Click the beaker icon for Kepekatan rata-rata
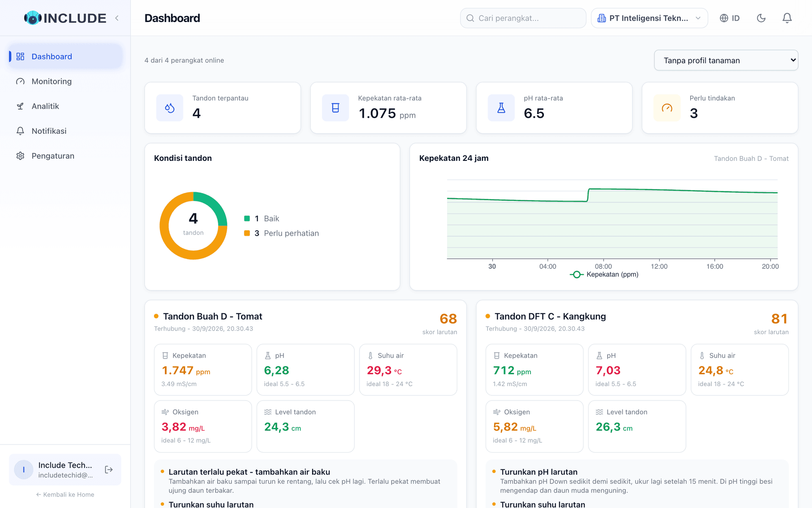This screenshot has height=508, width=812. 335,108
